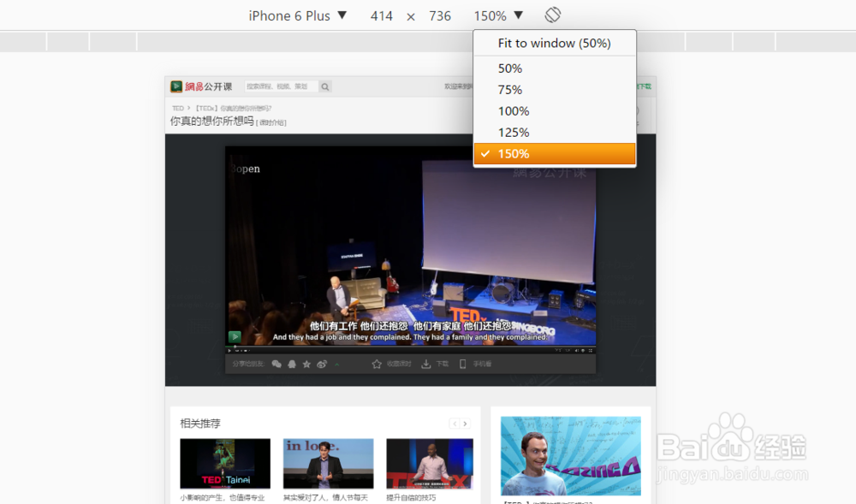Toggle the 150% zoom dropdown in toolbar

tap(498, 15)
